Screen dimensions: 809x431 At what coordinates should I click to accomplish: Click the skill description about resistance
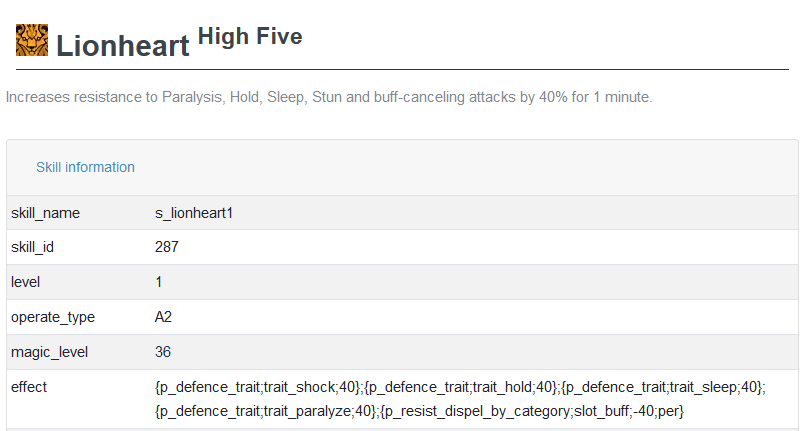pos(329,98)
